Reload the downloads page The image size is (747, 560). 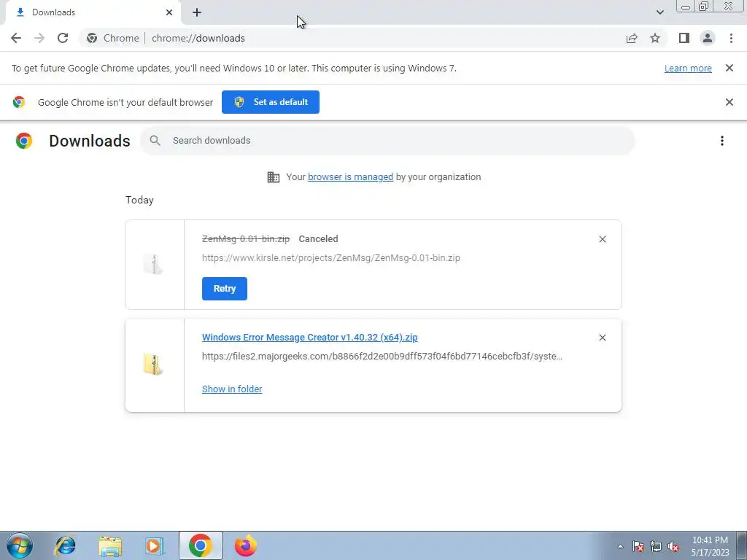coord(63,38)
